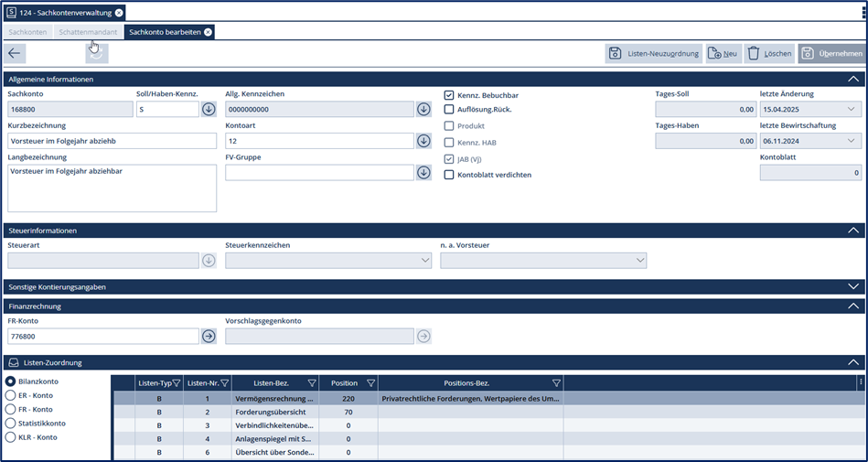
Task: Open letzte Änderung date dropdown
Action: point(852,110)
